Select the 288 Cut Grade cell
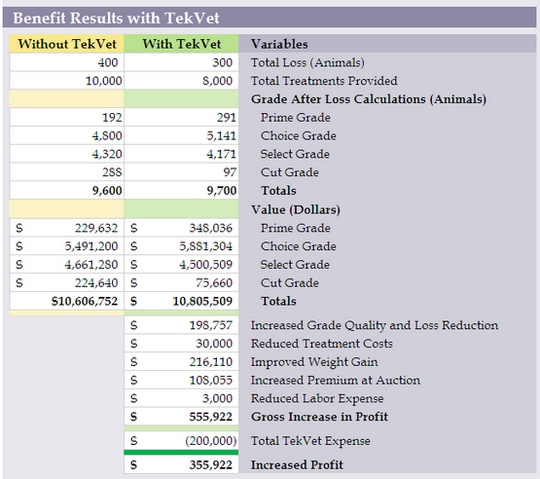Screen dimensions: 540x479 coord(67,172)
